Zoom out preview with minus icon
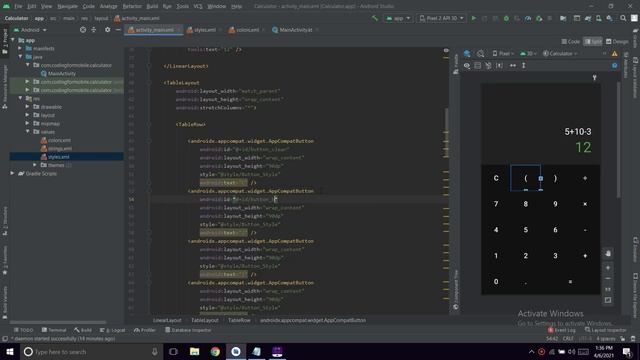Screen dimensions: 640x360 pyautogui.click(x=608, y=278)
